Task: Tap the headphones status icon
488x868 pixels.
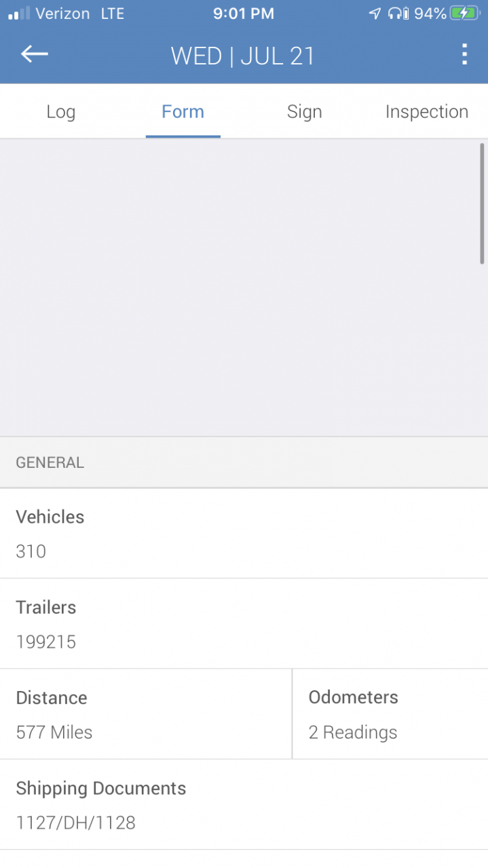Action: coord(398,13)
